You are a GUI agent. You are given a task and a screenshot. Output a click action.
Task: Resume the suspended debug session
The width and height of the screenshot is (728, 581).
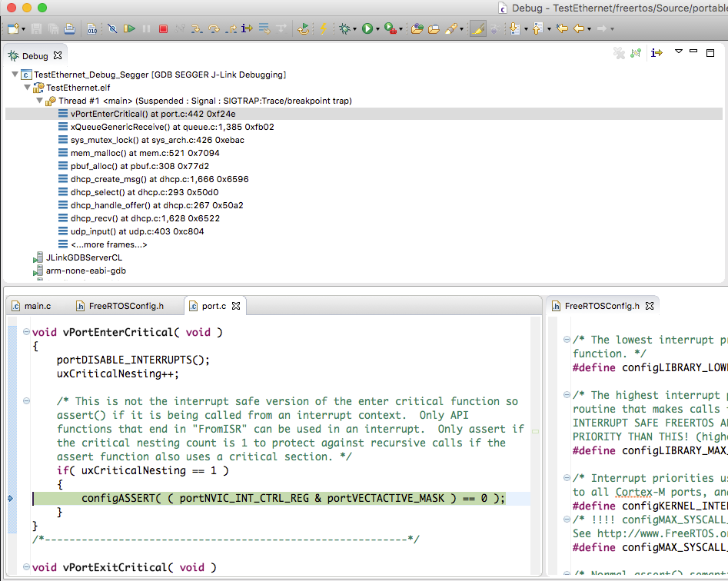coord(130,28)
